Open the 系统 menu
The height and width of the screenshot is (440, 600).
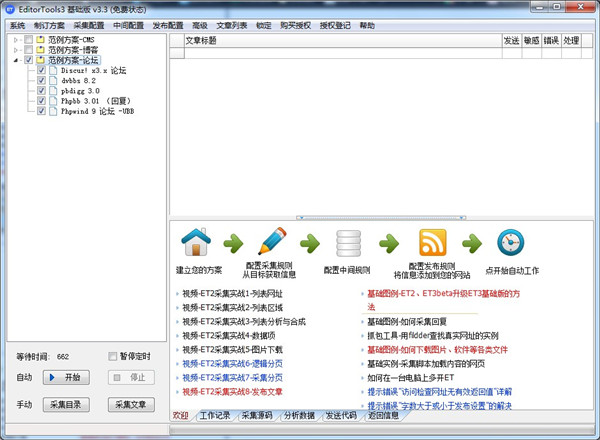click(18, 26)
